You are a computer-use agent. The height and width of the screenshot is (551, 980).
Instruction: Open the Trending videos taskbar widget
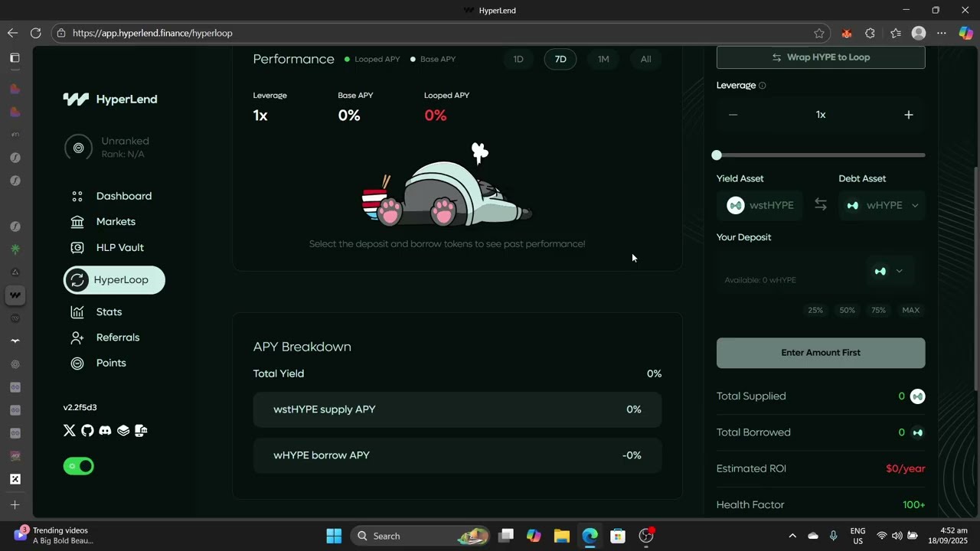click(54, 535)
